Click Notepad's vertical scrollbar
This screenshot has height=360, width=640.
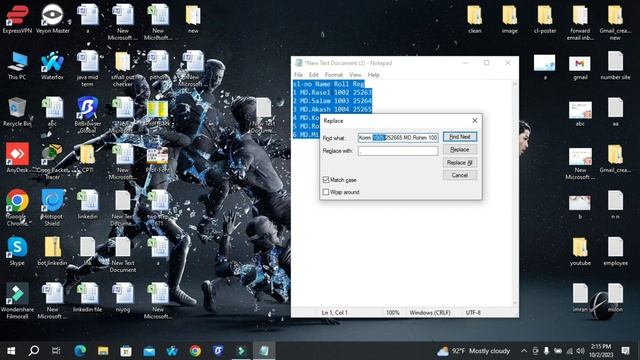pos(515,193)
